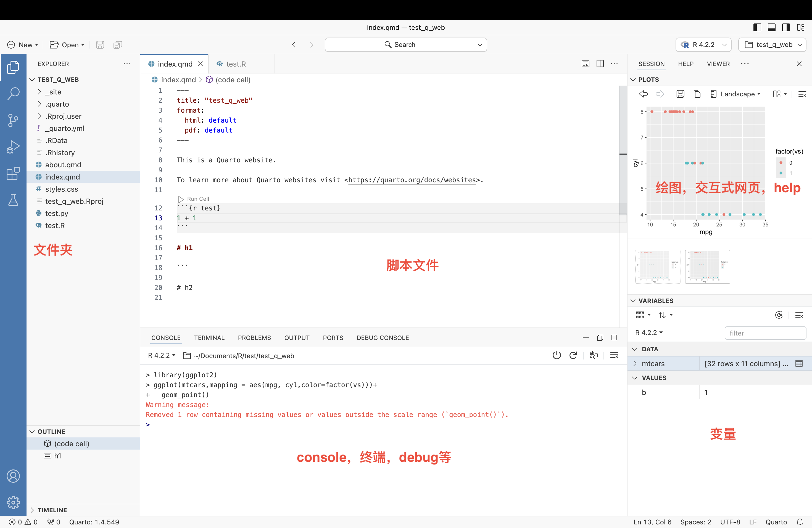
Task: Switch to the PROBLEMS tab
Action: pos(254,338)
